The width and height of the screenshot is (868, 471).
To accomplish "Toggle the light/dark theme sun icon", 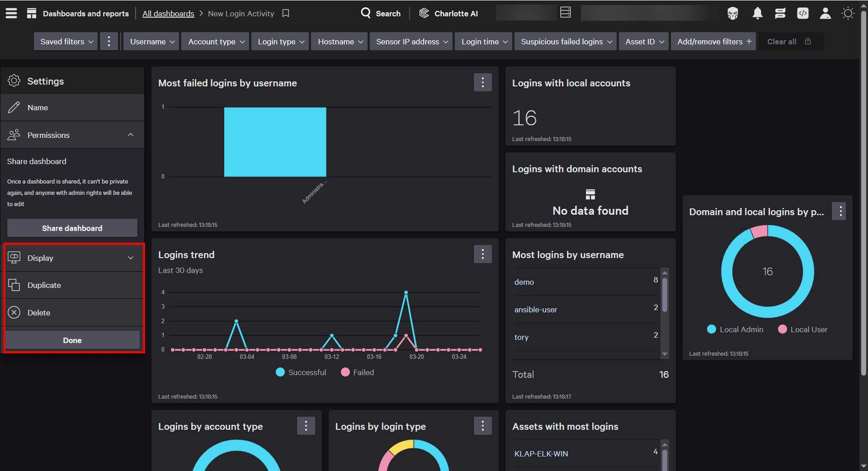I will [x=848, y=13].
